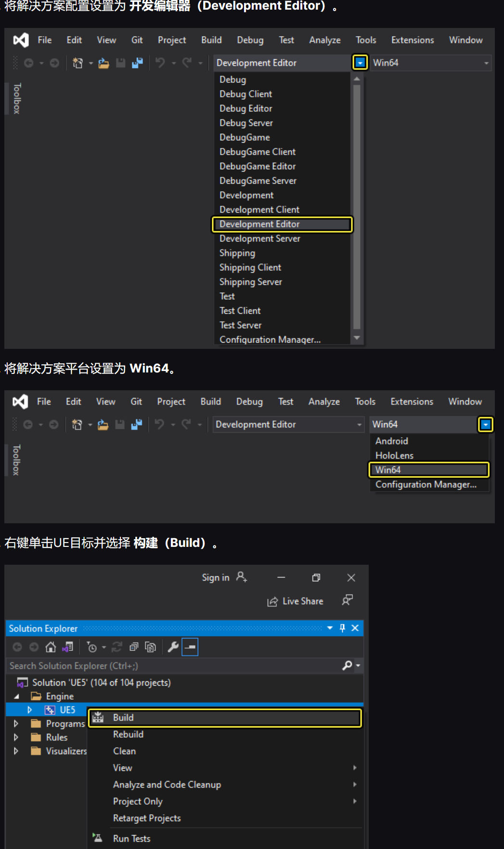
Task: Open Solution Explorer window position dropdown
Action: pos(330,628)
